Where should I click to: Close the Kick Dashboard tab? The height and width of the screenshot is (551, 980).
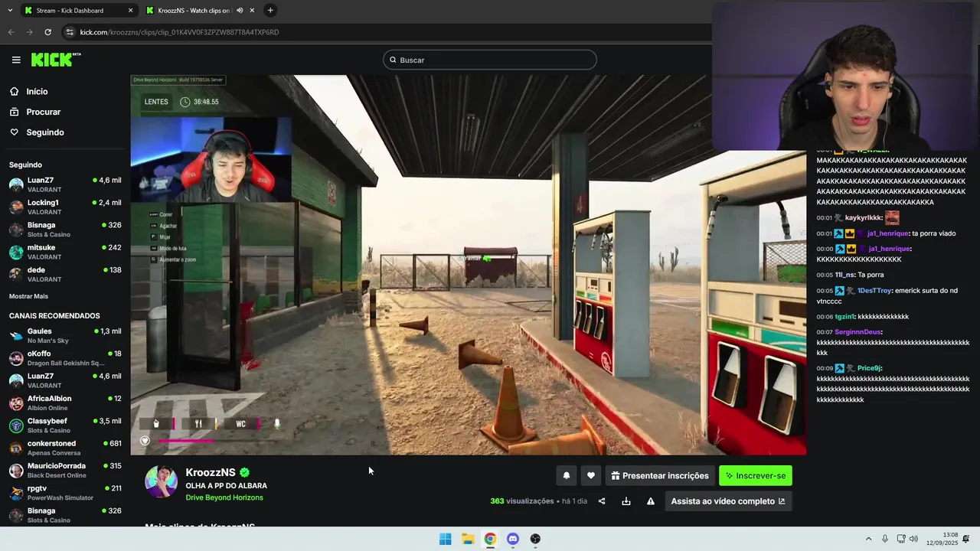click(130, 11)
